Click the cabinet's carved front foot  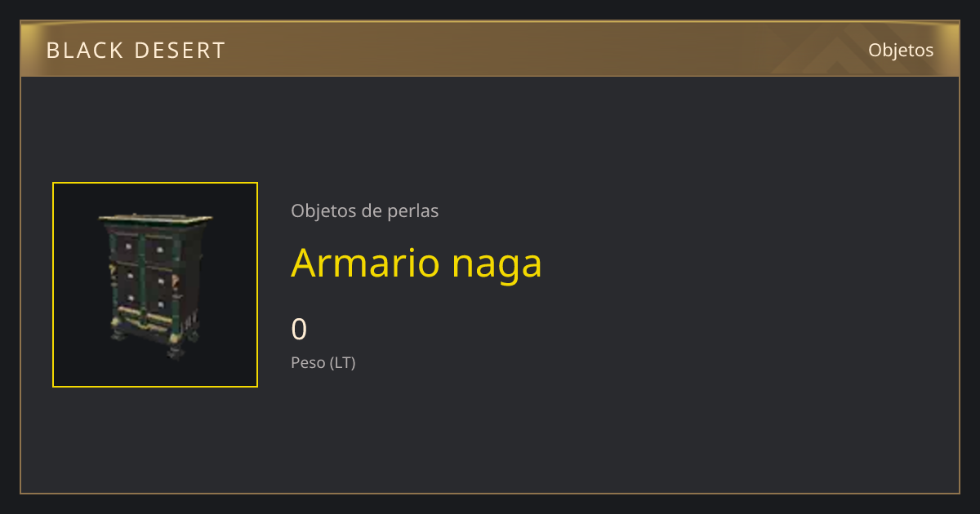pyautogui.click(x=174, y=351)
